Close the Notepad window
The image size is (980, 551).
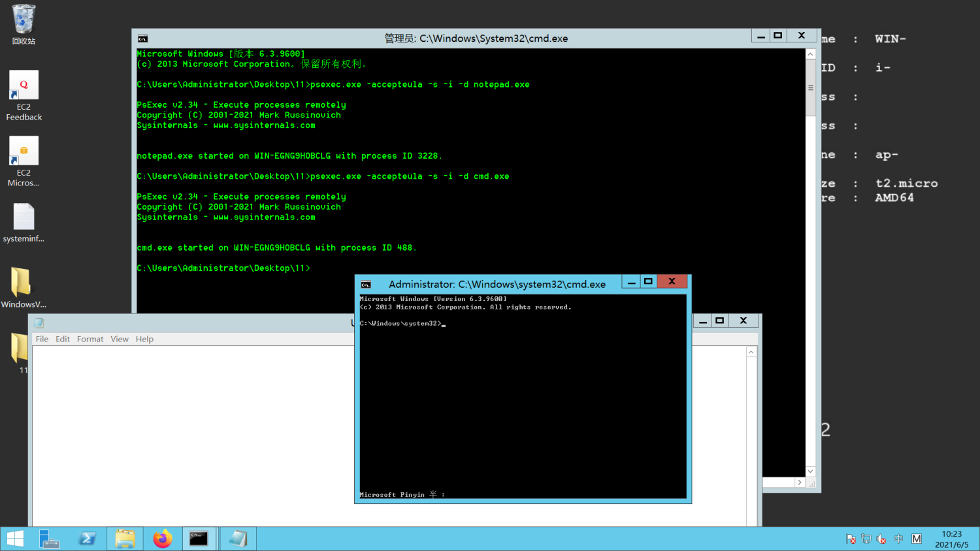click(743, 321)
